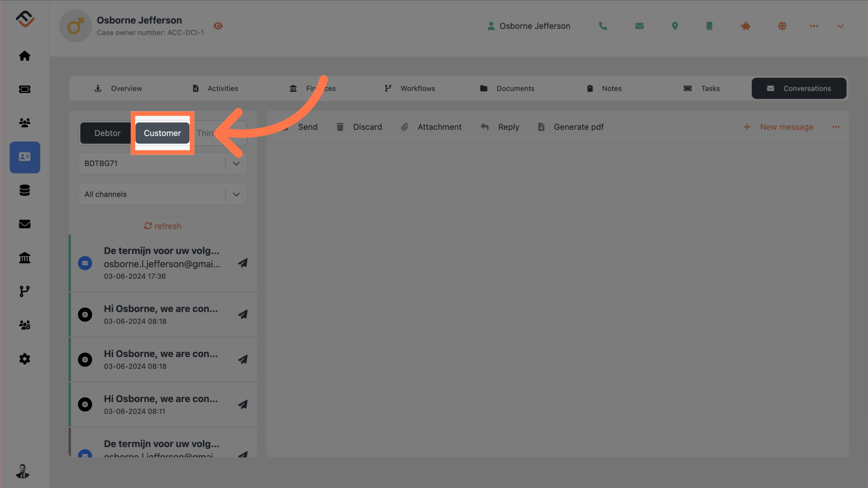This screenshot has height=488, width=868.
Task: Expand the three-dot more options menu
Action: [836, 127]
